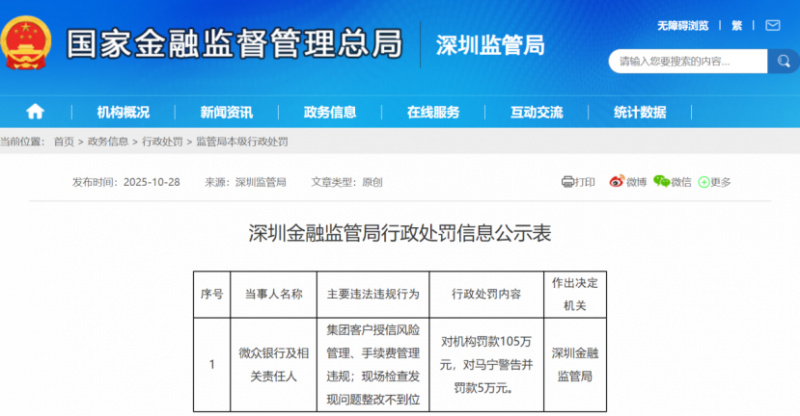Click 监管局本级行政处罚 breadcrumb link
This screenshot has height=416, width=800.
tap(241, 142)
